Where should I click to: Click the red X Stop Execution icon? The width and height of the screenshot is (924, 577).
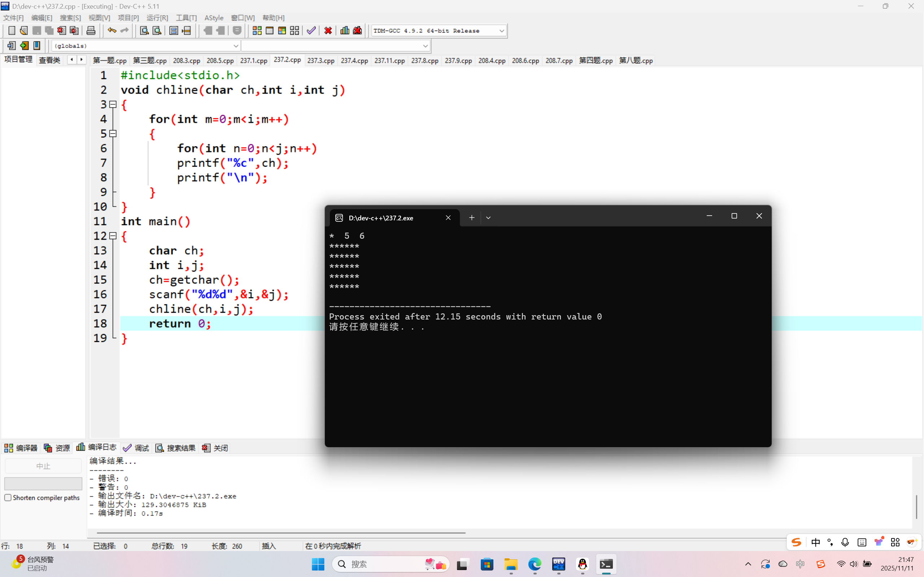pyautogui.click(x=328, y=31)
